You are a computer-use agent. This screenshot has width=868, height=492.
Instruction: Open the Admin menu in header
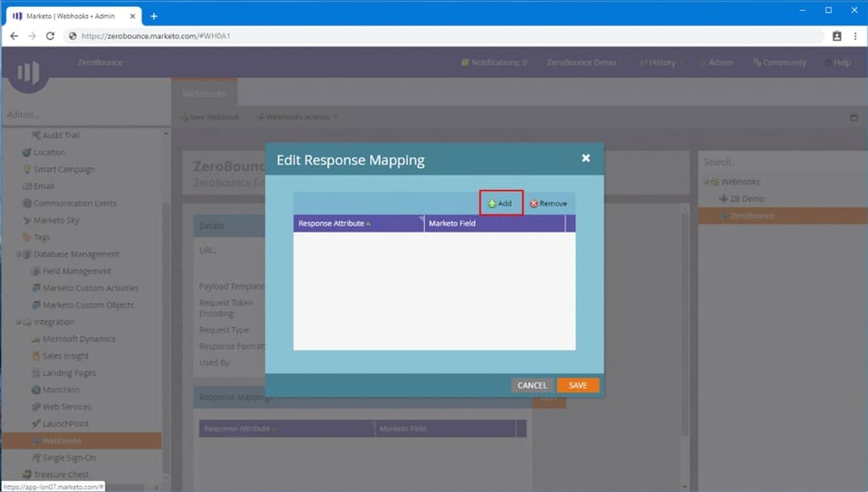point(717,63)
